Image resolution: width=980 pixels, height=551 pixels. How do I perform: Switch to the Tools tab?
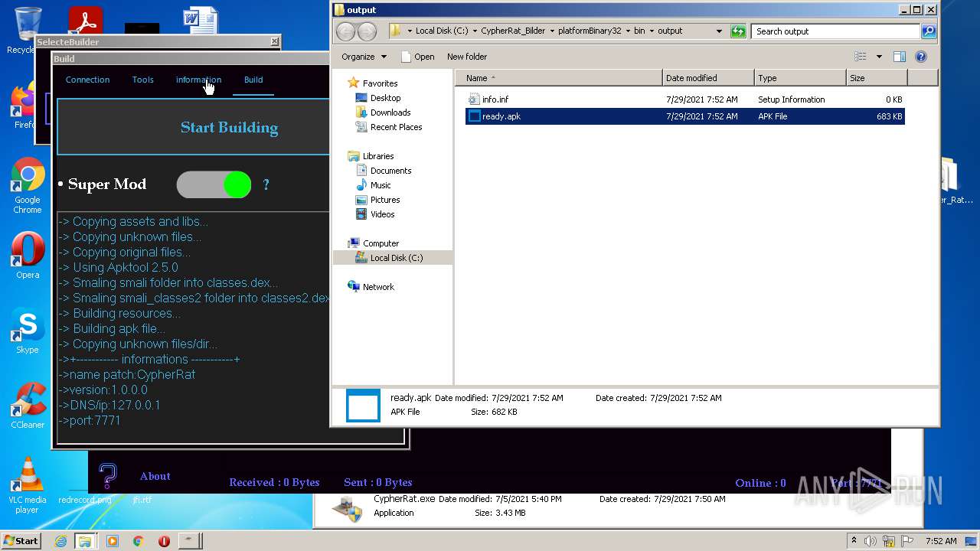142,80
